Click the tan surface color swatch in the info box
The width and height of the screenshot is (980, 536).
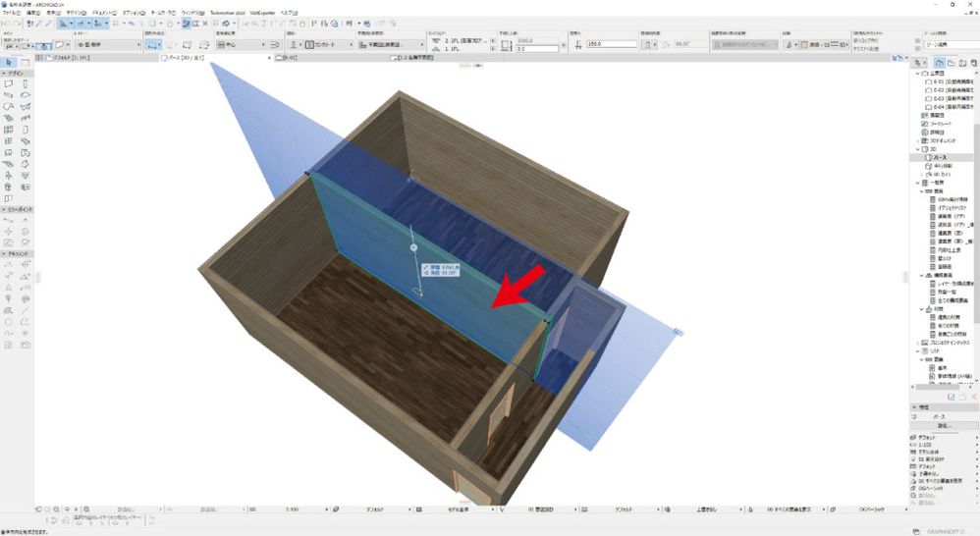(805, 45)
